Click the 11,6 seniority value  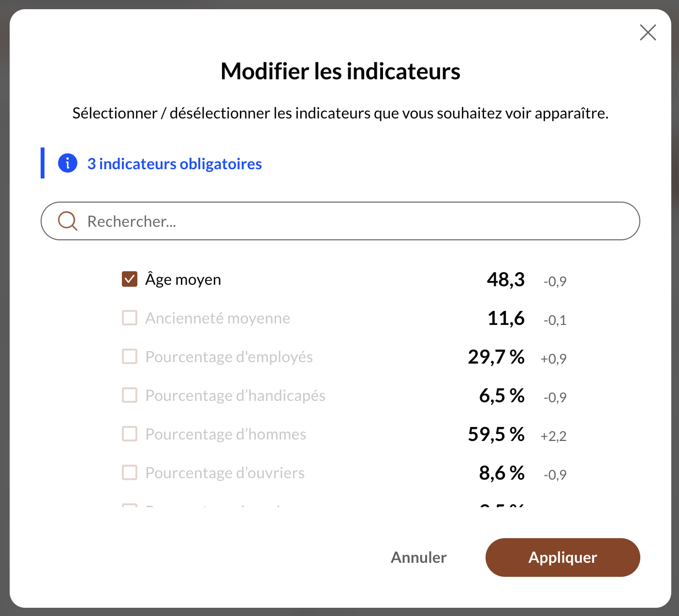(506, 318)
